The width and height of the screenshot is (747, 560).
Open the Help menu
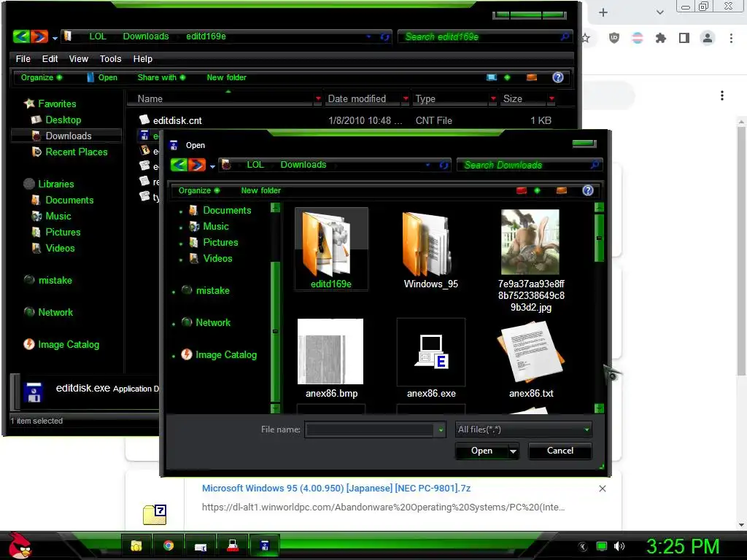pyautogui.click(x=142, y=58)
